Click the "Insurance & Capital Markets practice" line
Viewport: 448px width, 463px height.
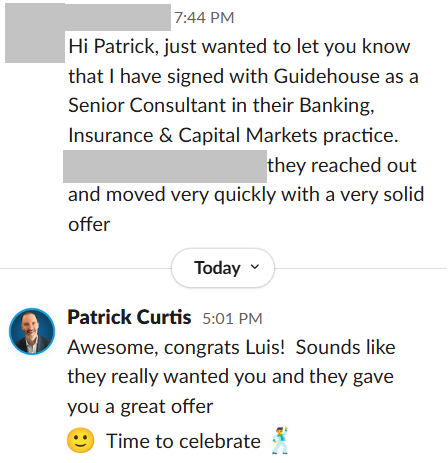233,135
